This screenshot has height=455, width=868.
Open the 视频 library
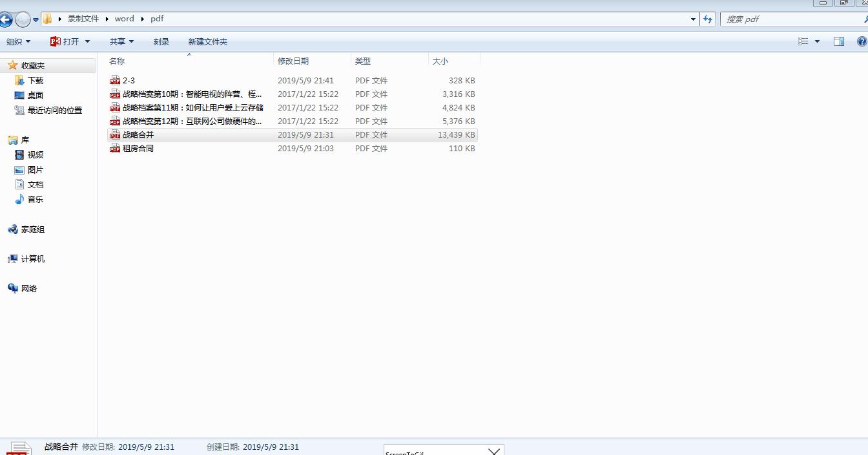point(36,154)
